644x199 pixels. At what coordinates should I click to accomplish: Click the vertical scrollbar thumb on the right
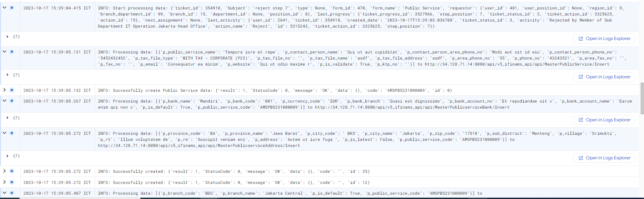click(x=642, y=98)
